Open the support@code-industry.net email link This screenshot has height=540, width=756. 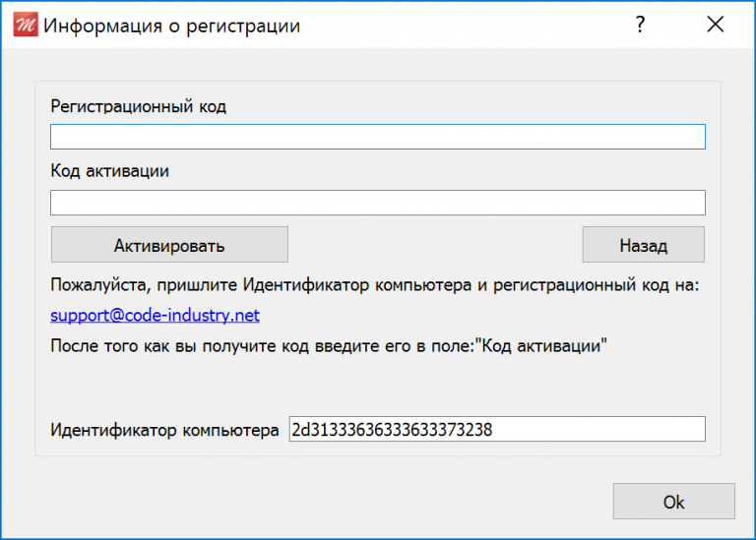(155, 316)
